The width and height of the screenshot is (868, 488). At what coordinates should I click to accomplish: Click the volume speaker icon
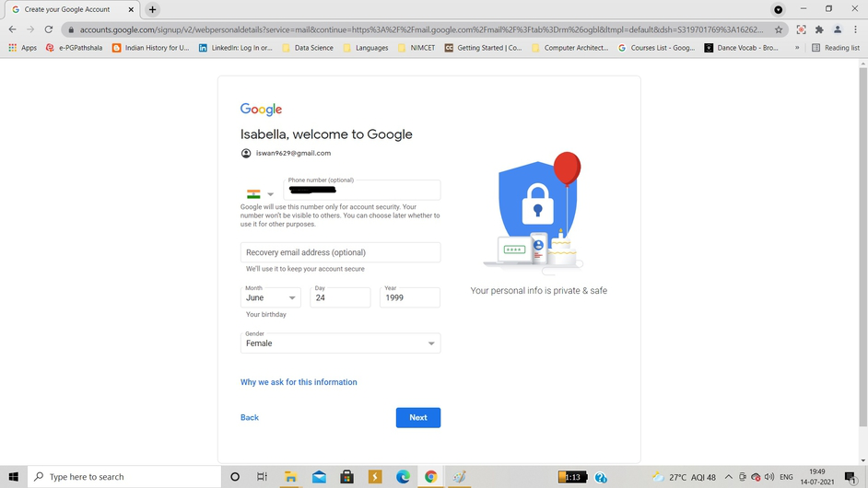[768, 477]
